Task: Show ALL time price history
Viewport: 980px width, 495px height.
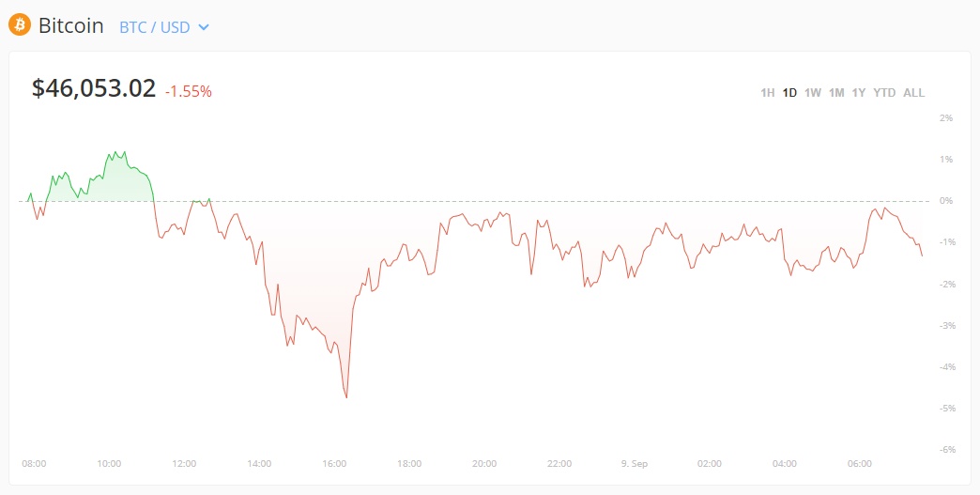Action: 914,92
